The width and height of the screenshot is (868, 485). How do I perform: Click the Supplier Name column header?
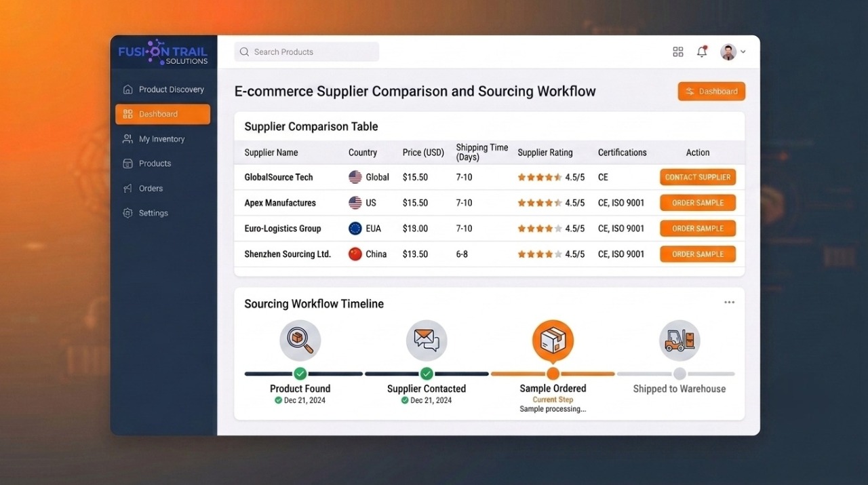click(x=271, y=153)
